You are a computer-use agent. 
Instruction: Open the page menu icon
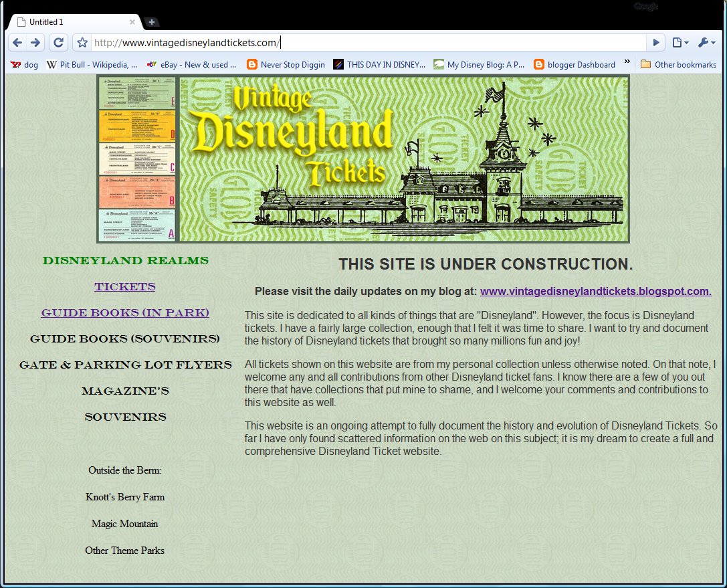[x=680, y=43]
